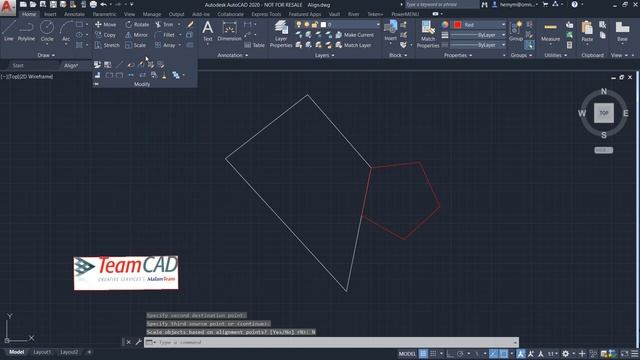Click Make Current layer button

(x=355, y=35)
